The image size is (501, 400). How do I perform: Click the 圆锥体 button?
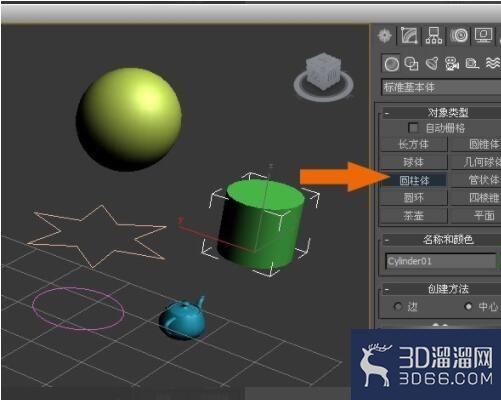point(476,144)
